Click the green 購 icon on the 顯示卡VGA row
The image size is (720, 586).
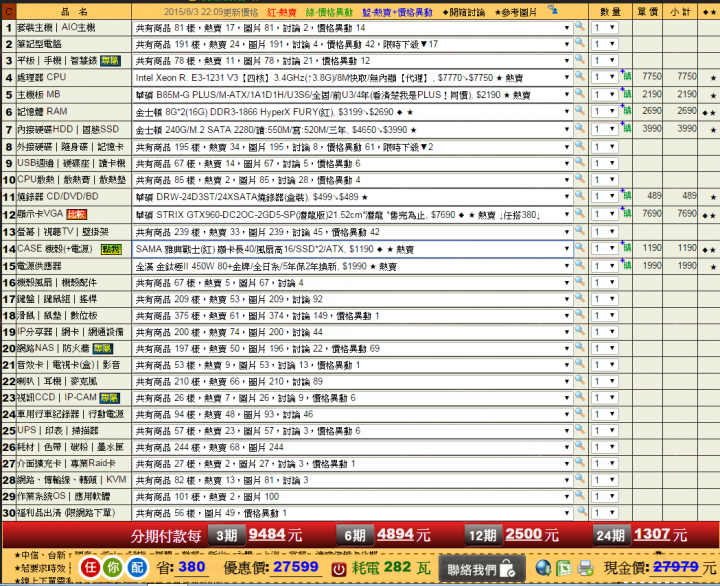626,213
